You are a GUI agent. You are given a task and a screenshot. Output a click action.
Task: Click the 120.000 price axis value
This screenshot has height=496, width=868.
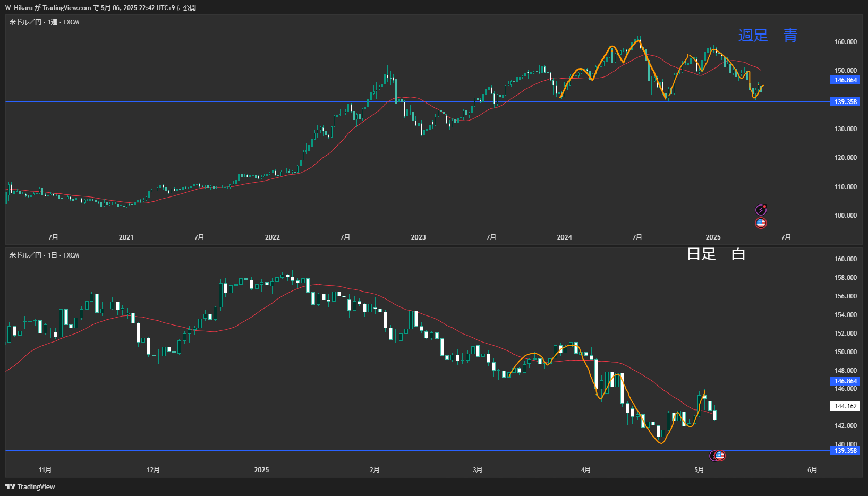[x=846, y=158]
